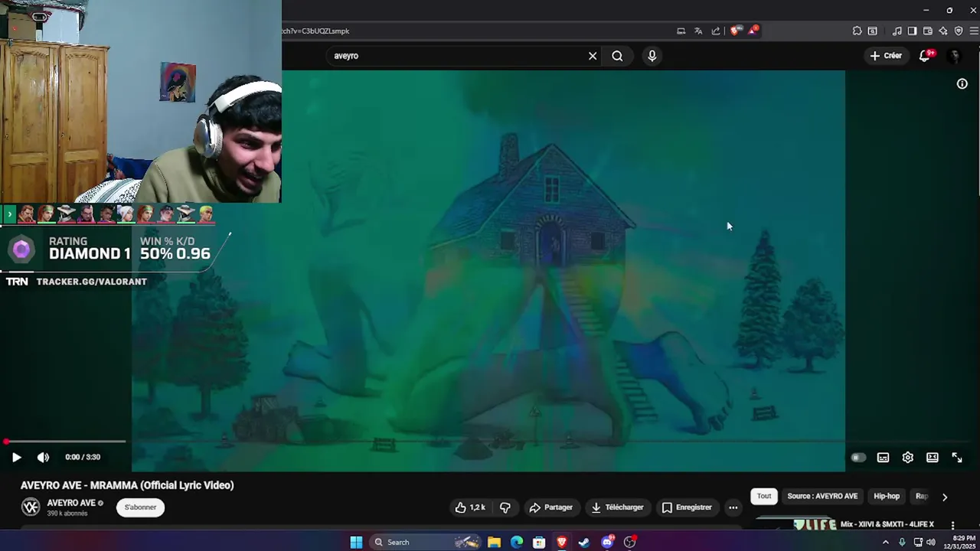
Task: Open options for the Mix suggestion
Action: pos(953,526)
